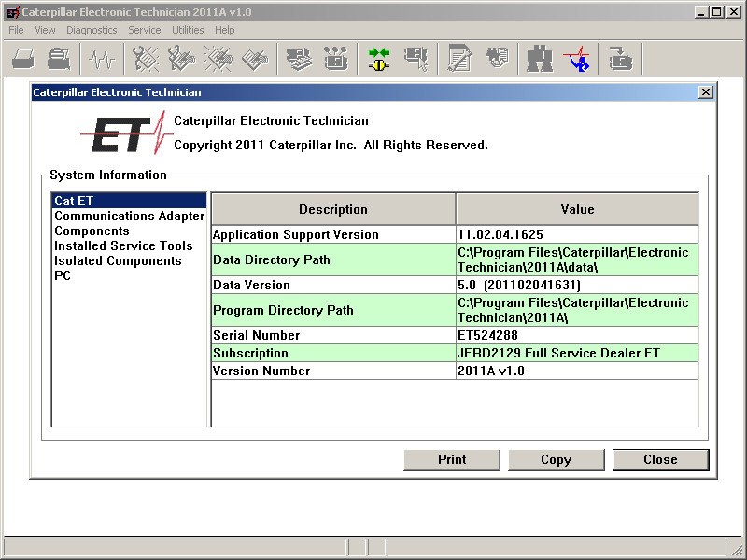
Task: Click the gear-and-documents toolbar icon
Action: [x=497, y=58]
